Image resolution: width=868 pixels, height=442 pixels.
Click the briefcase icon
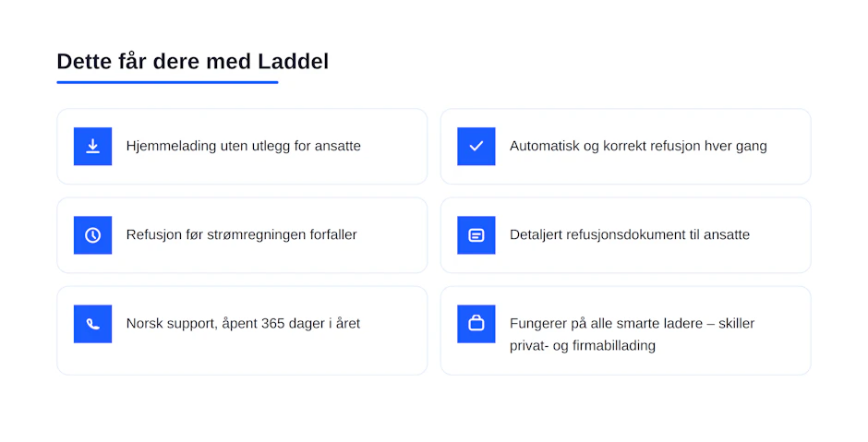coord(476,324)
